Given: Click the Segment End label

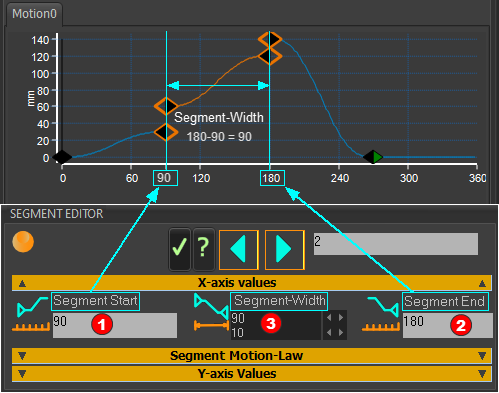Looking at the screenshot, I should click(445, 302).
